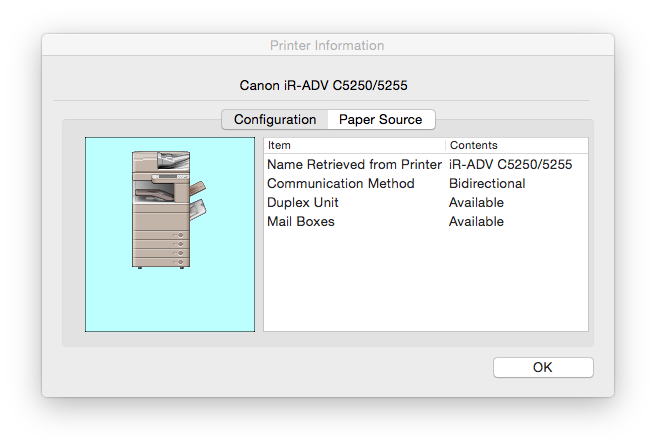656x447 pixels.
Task: Switch to the Paper Source tab
Action: (381, 120)
